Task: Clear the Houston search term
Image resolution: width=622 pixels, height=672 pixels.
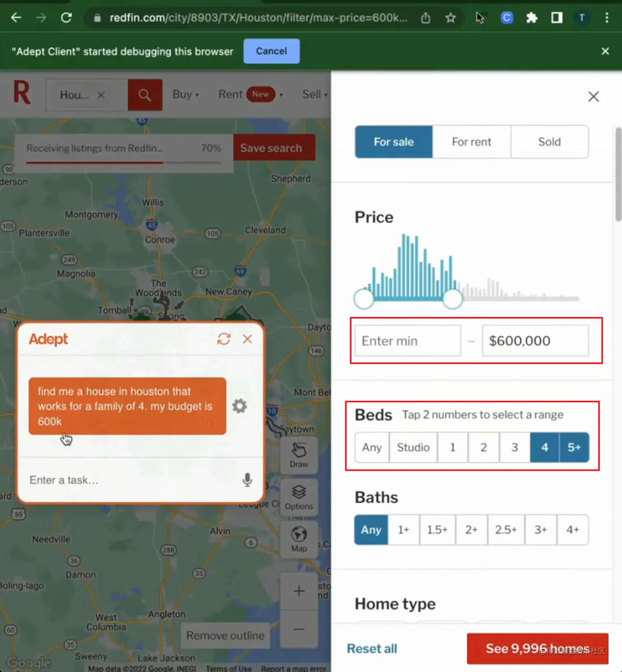Action: coord(101,95)
